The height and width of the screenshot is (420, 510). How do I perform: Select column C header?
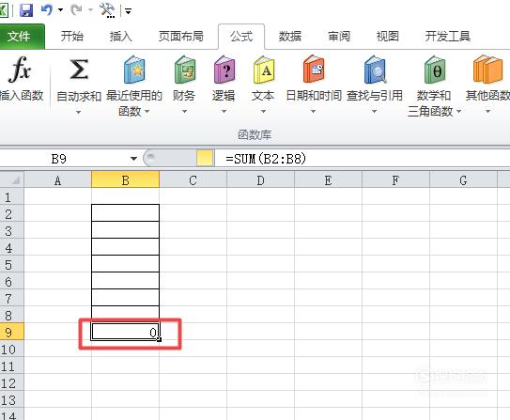click(x=193, y=179)
